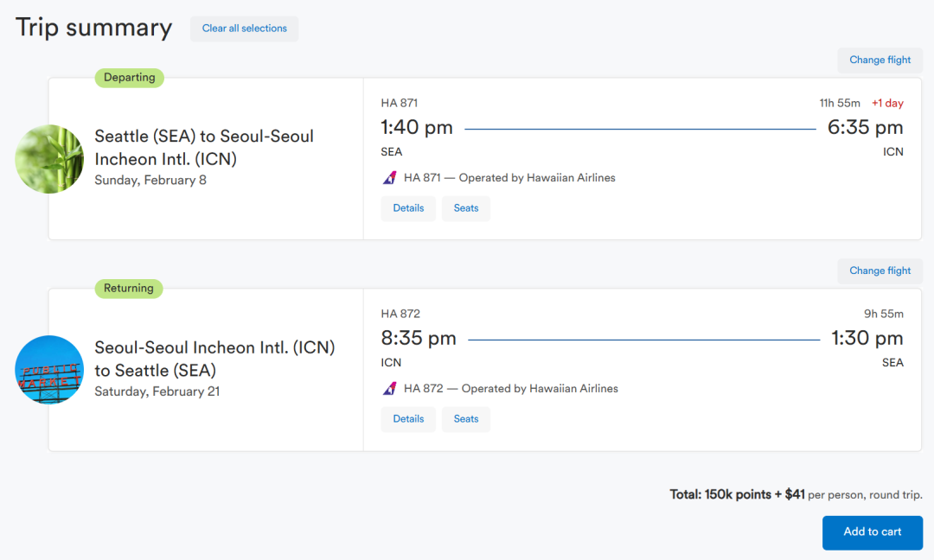Click the bamboo image for the departing flight

[49, 159]
